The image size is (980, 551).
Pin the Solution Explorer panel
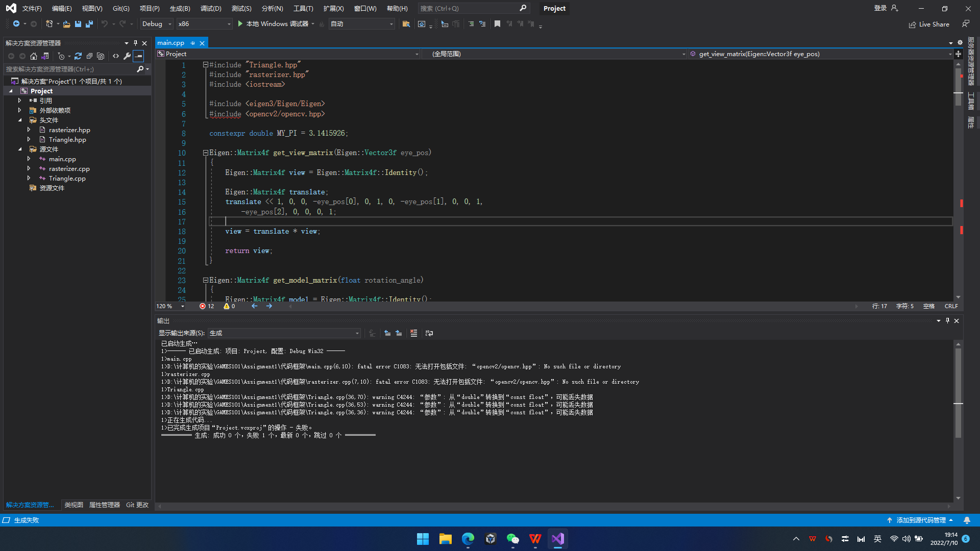pos(135,43)
